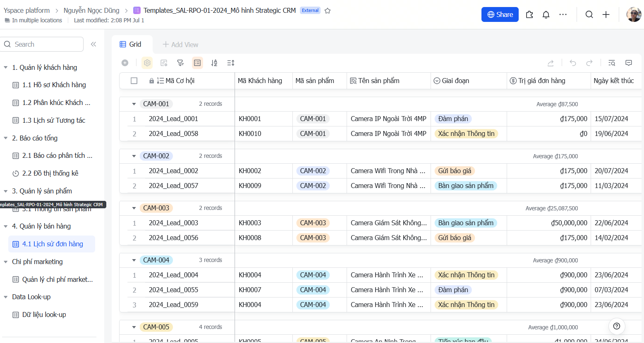Go to Yspace platform breadcrumb
Image resolution: width=644 pixels, height=343 pixels.
pyautogui.click(x=26, y=10)
